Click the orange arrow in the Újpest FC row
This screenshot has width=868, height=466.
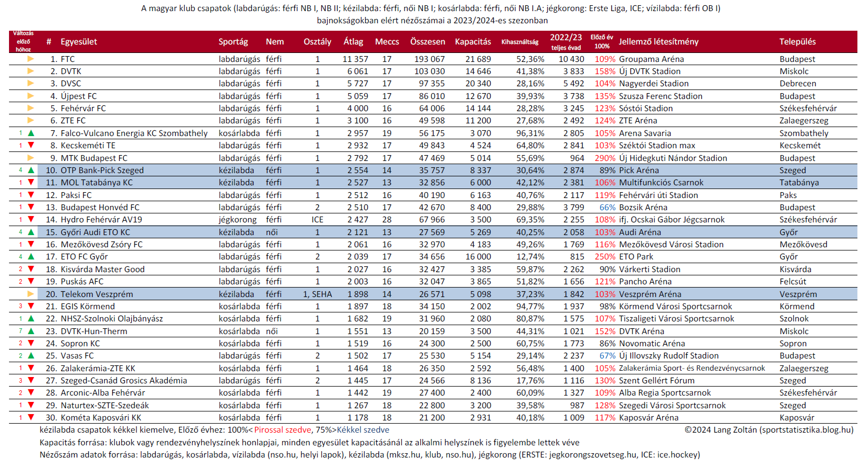tap(31, 96)
